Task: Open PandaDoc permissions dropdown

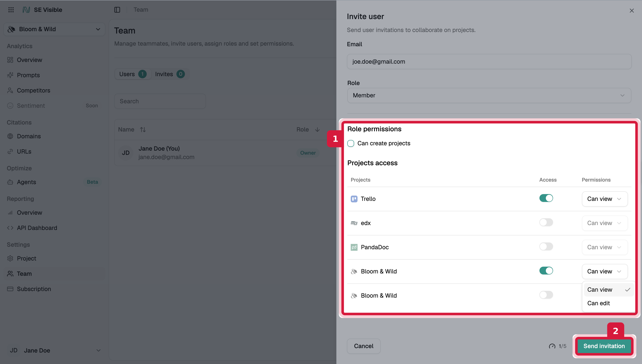Action: pyautogui.click(x=604, y=247)
